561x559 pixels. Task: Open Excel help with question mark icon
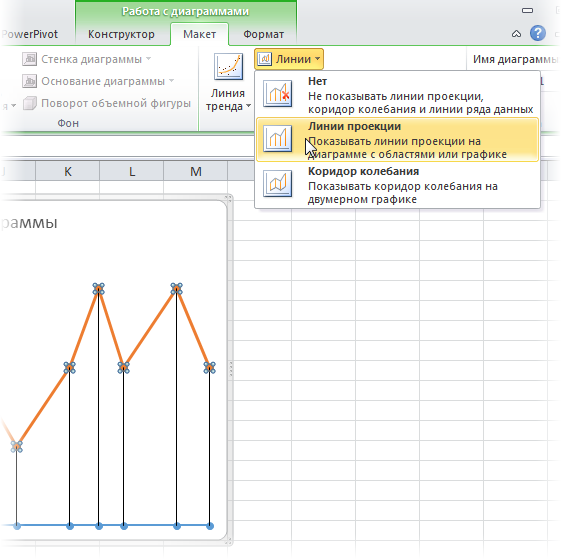point(538,34)
